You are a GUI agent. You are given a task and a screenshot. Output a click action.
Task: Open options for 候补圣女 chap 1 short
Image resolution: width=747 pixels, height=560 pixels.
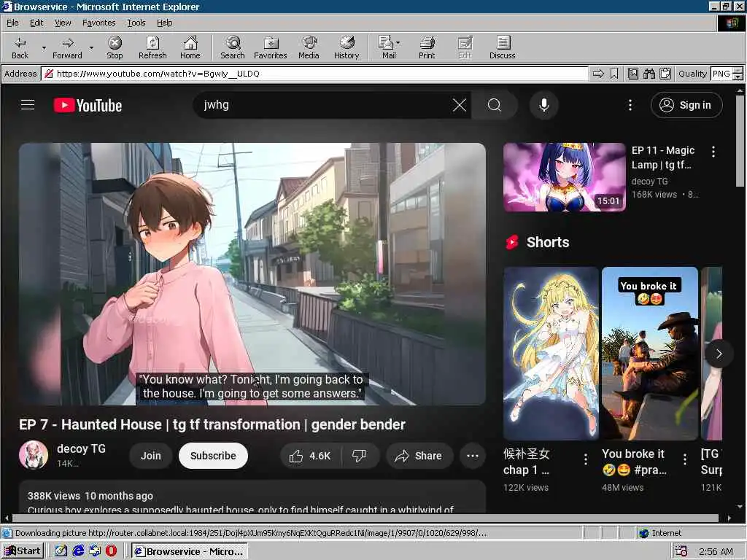point(586,459)
